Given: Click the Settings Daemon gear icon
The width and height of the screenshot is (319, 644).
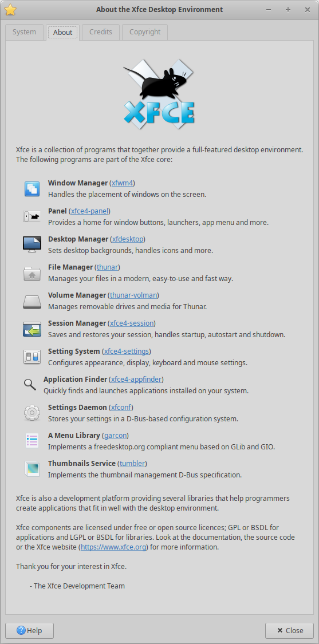Looking at the screenshot, I should point(31,413).
